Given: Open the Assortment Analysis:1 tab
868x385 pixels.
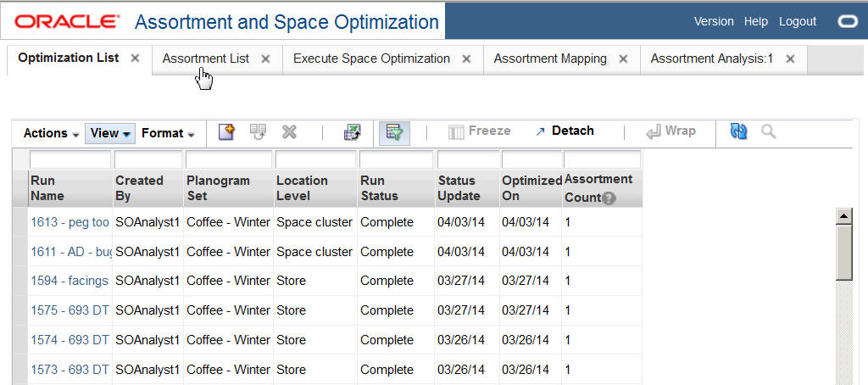Looking at the screenshot, I should coord(711,59).
